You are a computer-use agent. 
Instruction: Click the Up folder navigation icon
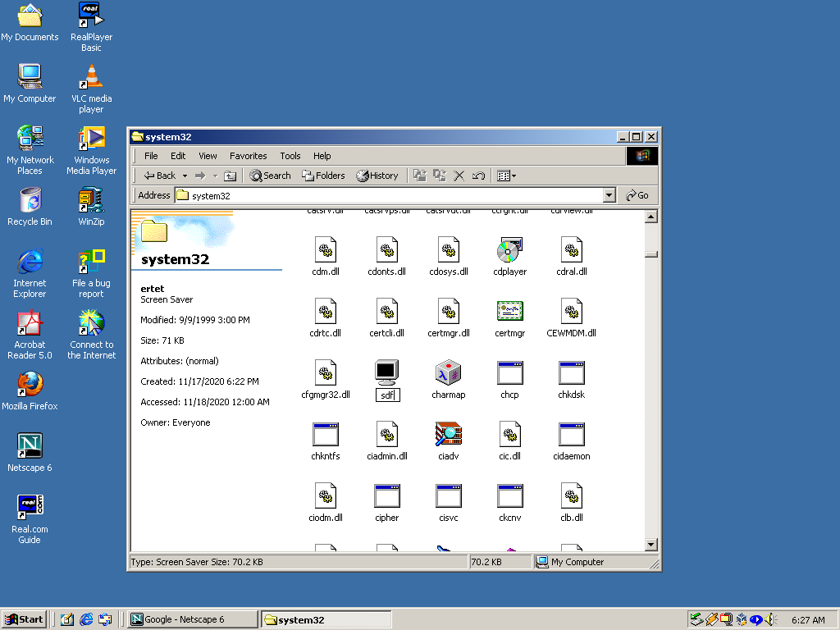pyautogui.click(x=230, y=175)
